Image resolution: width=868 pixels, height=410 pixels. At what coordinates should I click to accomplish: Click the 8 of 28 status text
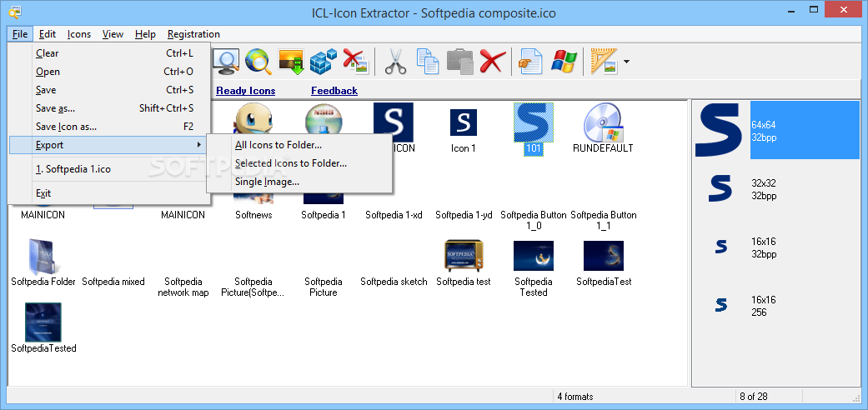[754, 396]
